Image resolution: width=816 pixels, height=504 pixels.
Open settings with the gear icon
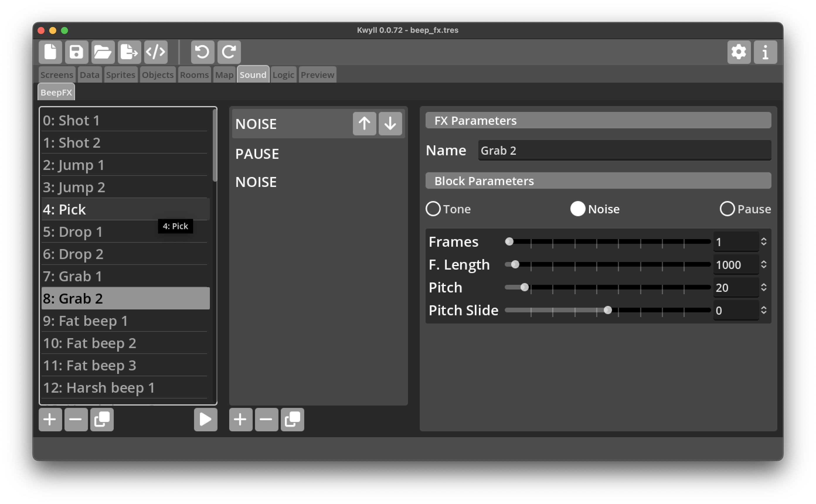[x=739, y=52]
